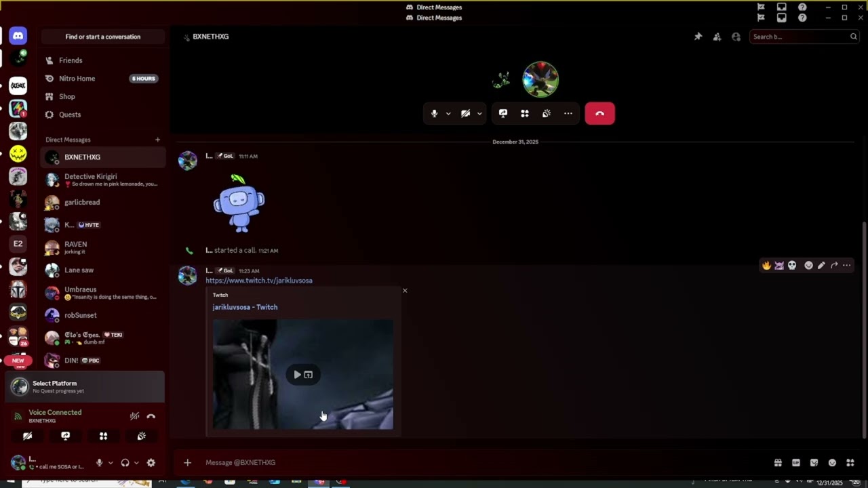React with the purple devil emoji
The image size is (868, 488).
coord(779,266)
